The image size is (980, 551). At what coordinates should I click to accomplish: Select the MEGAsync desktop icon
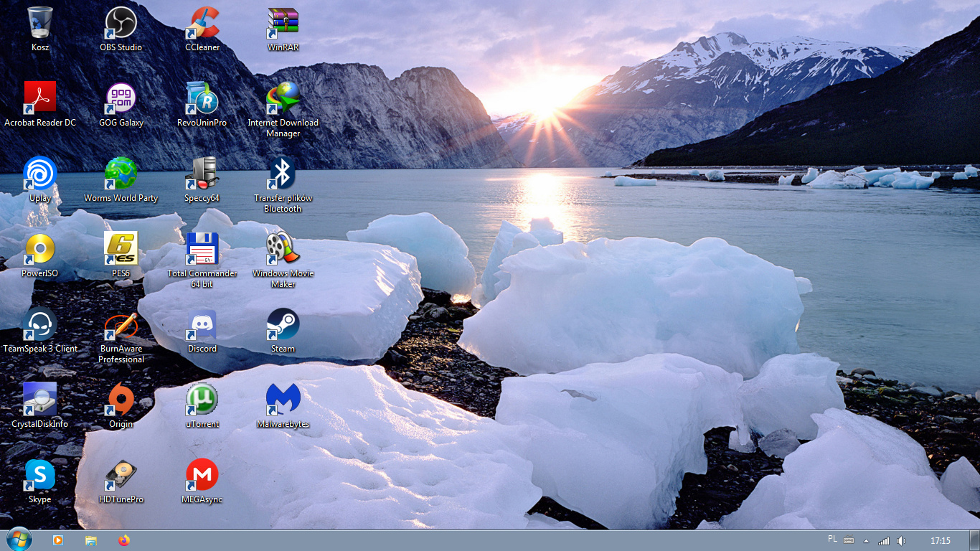pyautogui.click(x=202, y=475)
